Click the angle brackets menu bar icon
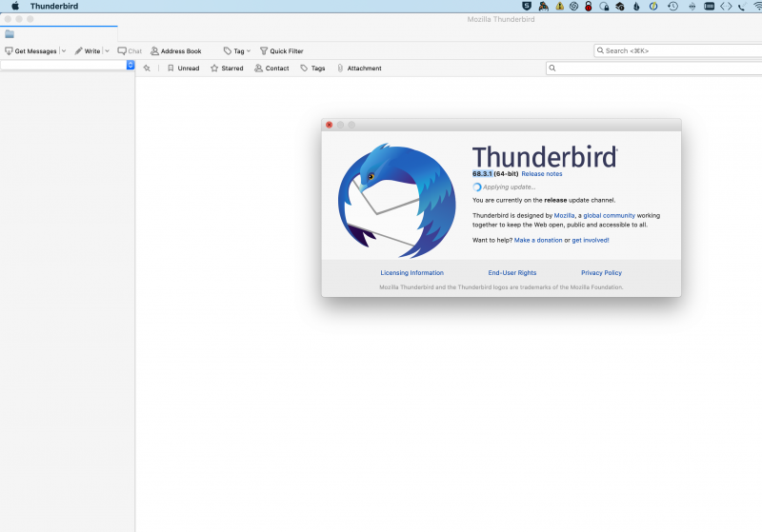The image size is (762, 532). pos(726,7)
